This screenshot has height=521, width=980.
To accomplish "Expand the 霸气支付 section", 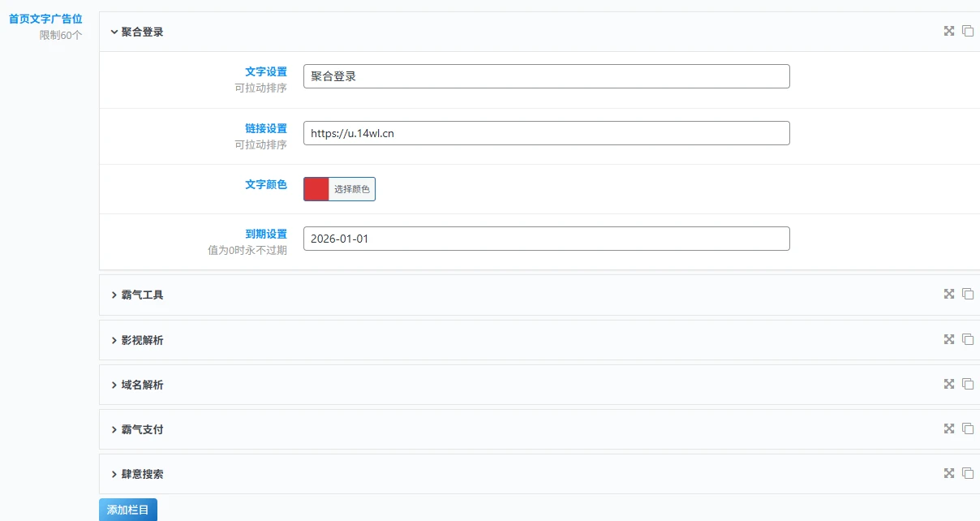I will click(137, 429).
